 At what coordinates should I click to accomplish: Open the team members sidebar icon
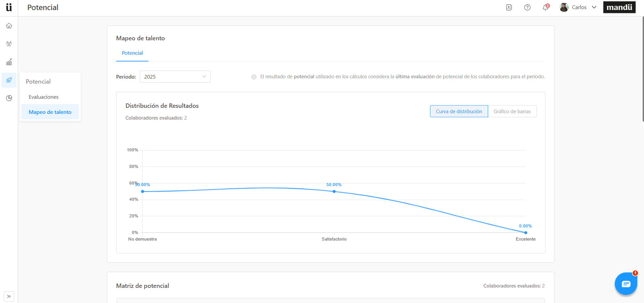coord(9,44)
